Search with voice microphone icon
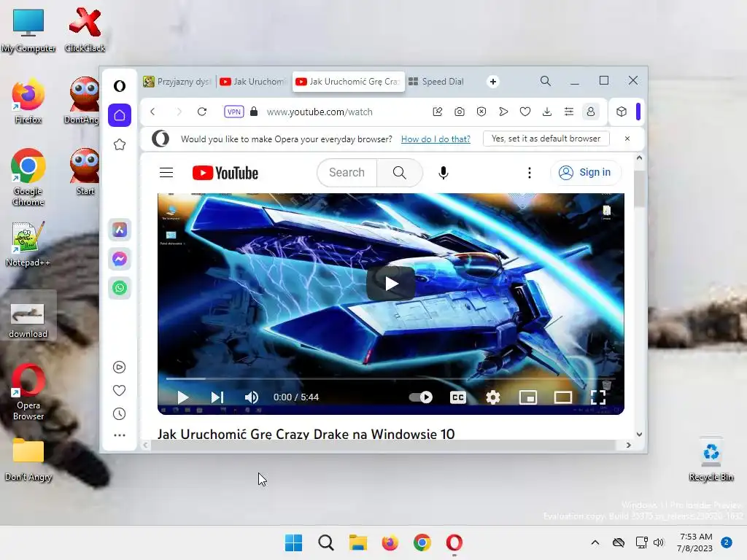Screen dimensions: 747x560 pyautogui.click(x=443, y=173)
